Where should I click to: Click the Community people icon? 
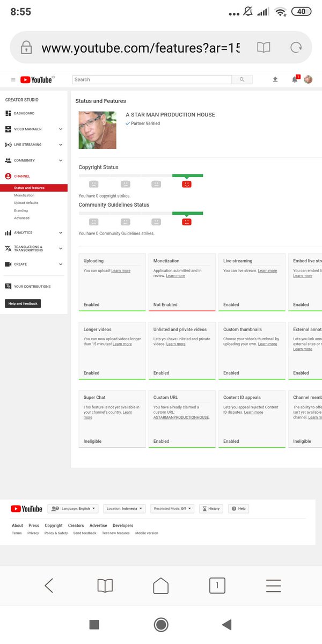click(x=8, y=160)
